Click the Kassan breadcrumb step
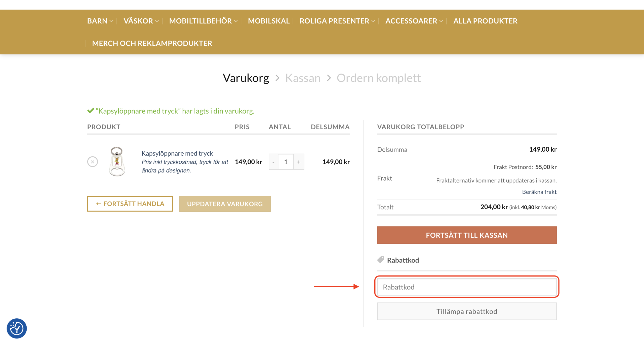The height and width of the screenshot is (339, 644). pyautogui.click(x=303, y=78)
